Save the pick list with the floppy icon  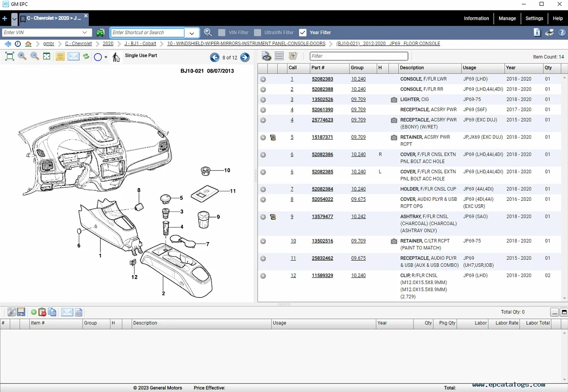point(21,312)
